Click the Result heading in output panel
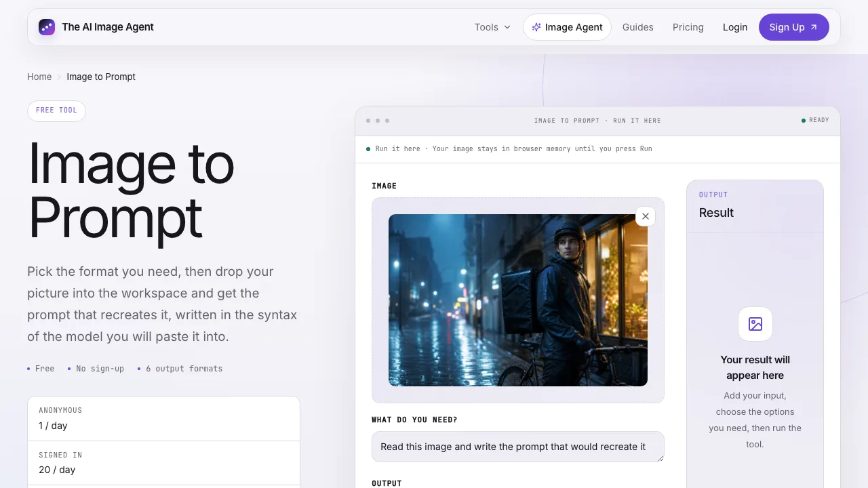The image size is (868, 488). pyautogui.click(x=716, y=213)
